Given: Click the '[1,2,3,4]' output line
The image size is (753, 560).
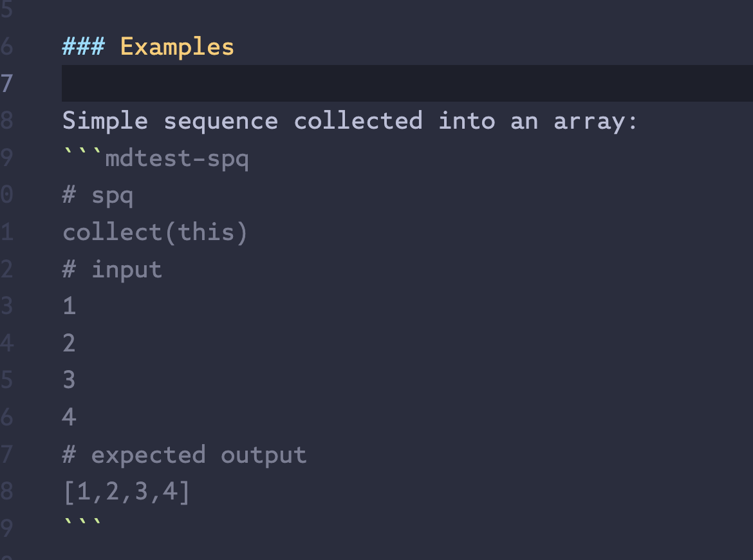Looking at the screenshot, I should tap(127, 492).
